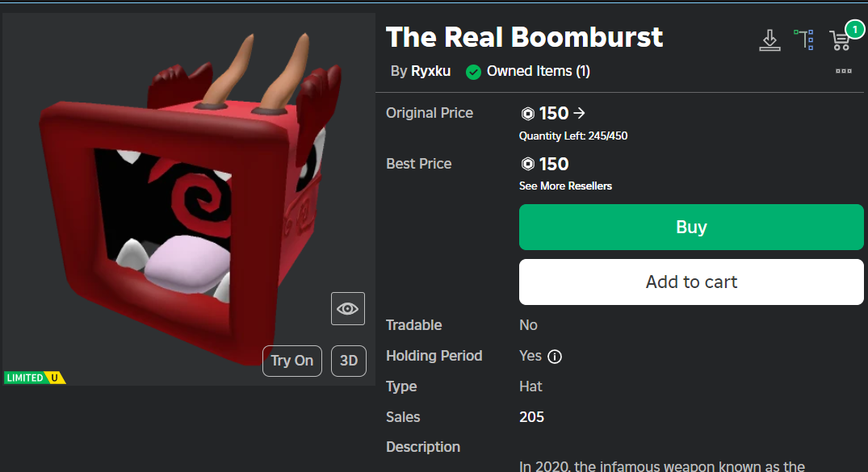Click the tree hierarchy icon beside download
The width and height of the screenshot is (868, 472).
803,40
